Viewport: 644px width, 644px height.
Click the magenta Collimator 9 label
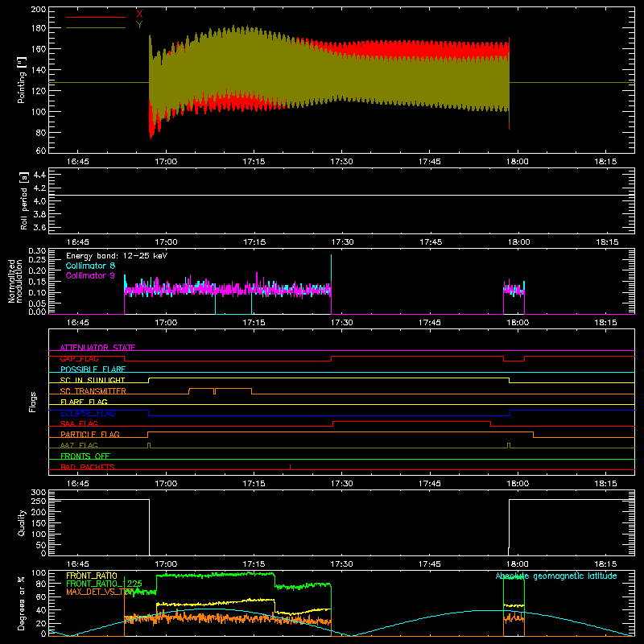[x=90, y=275]
